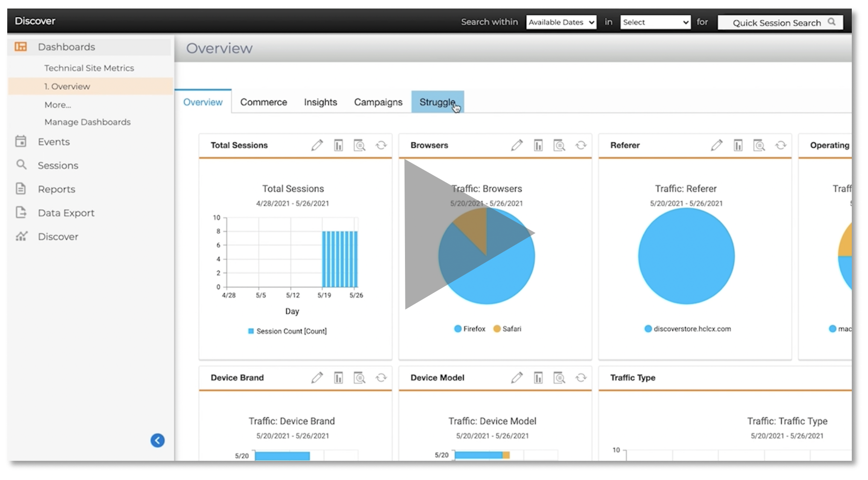Open chart options on Device Model widget

(538, 378)
